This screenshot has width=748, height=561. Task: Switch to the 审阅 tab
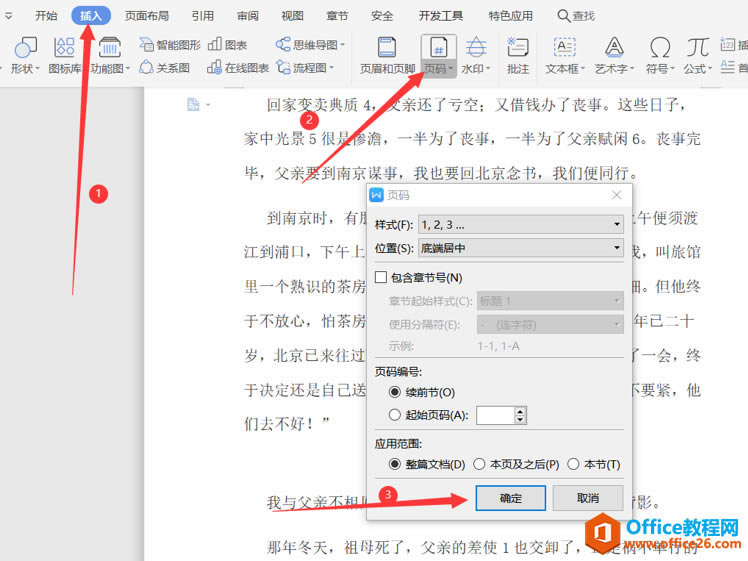[x=248, y=16]
